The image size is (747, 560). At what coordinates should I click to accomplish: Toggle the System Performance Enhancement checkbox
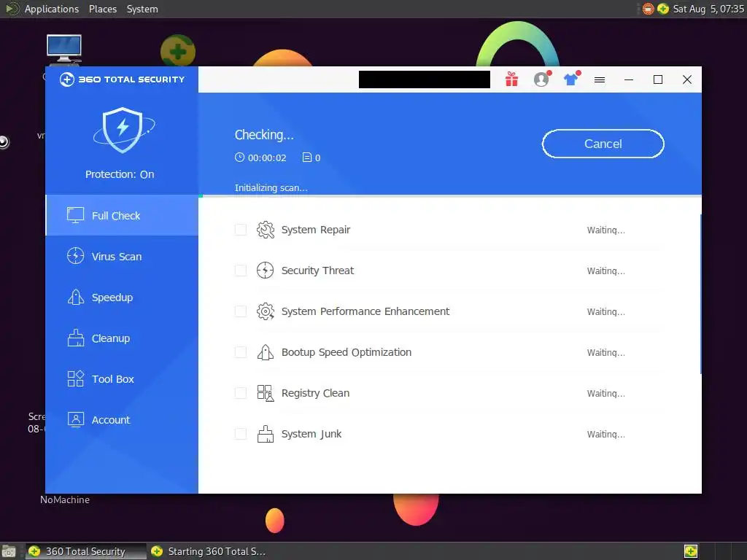pos(241,311)
